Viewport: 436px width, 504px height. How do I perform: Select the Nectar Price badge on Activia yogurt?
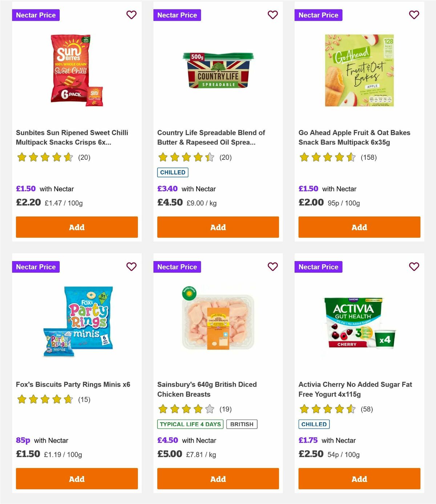(318, 267)
